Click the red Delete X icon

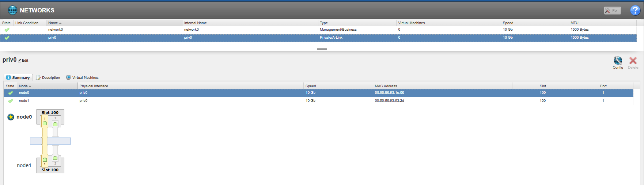pyautogui.click(x=633, y=61)
